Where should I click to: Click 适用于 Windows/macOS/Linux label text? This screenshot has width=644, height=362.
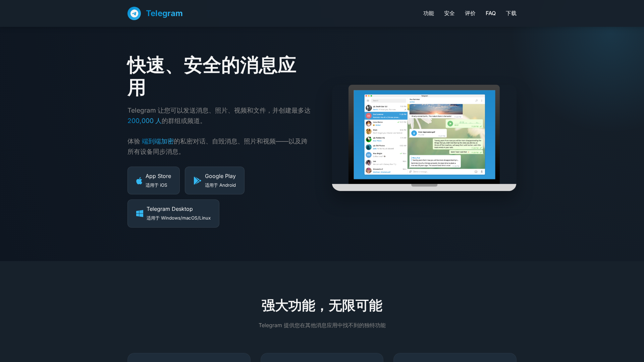(x=179, y=218)
